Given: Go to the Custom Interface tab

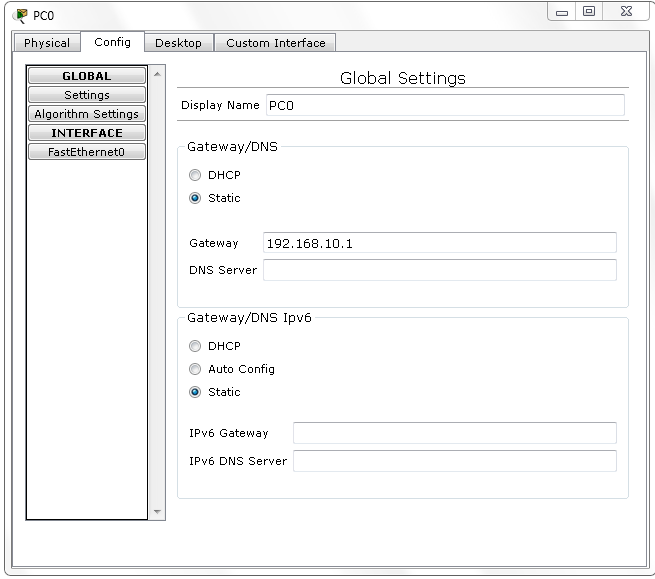Looking at the screenshot, I should click(x=276, y=43).
